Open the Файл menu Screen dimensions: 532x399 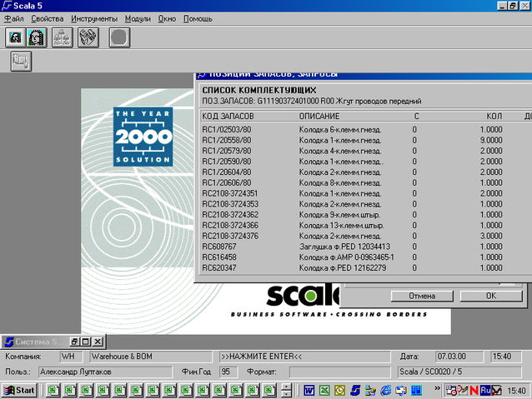(13, 18)
